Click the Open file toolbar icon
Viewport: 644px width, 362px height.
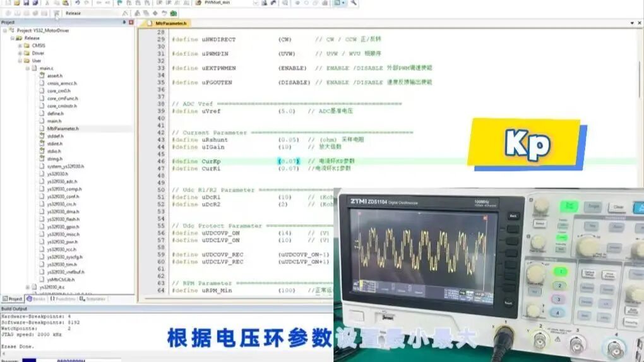pyautogui.click(x=17, y=3)
